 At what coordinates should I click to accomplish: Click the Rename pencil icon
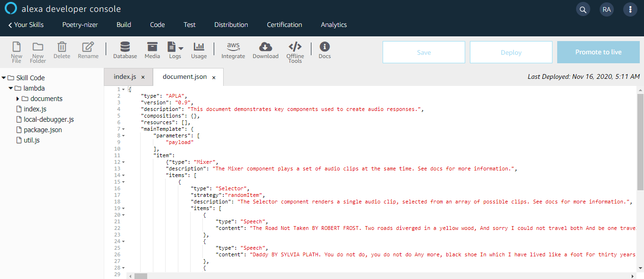tap(88, 50)
